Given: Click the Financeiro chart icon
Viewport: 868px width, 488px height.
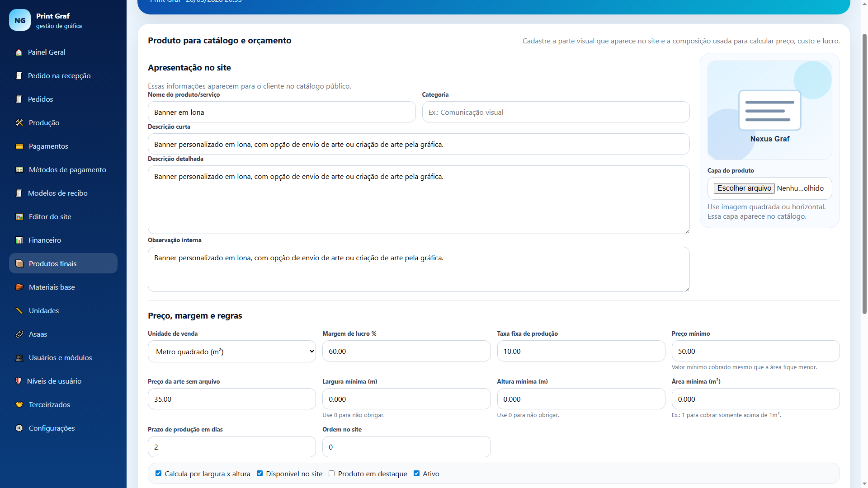Looking at the screenshot, I should (x=19, y=240).
